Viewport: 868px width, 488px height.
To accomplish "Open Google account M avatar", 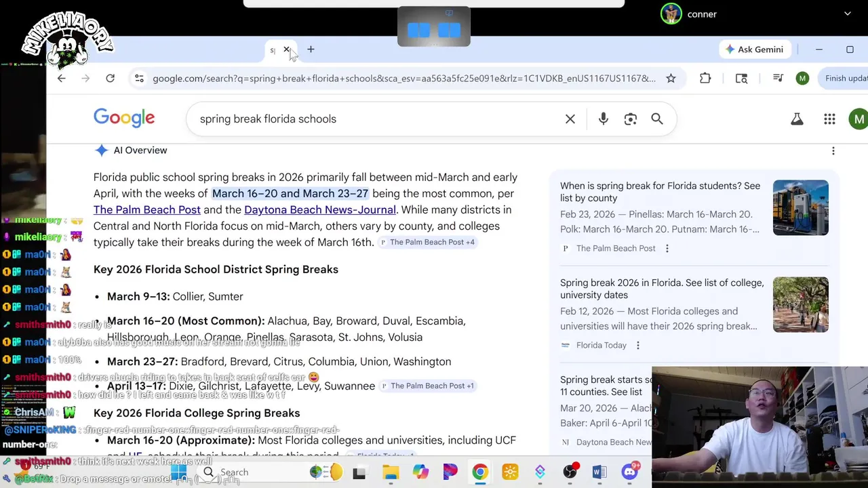I will tap(859, 119).
